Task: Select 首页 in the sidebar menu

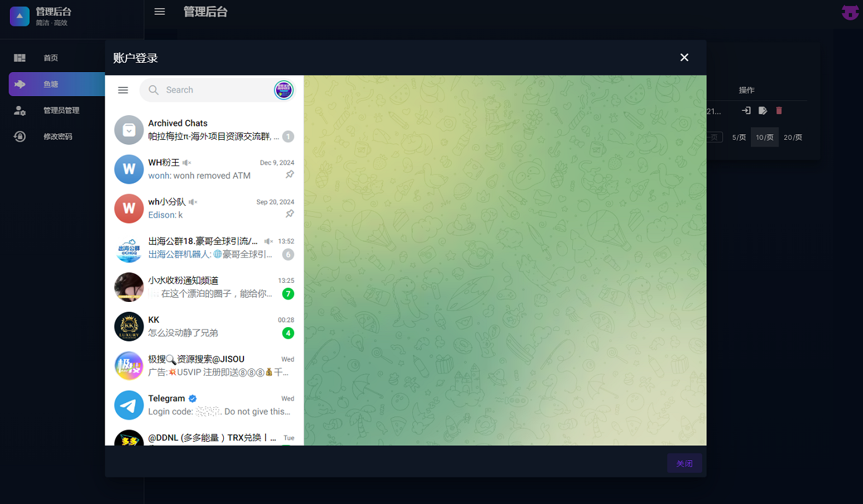Action: pyautogui.click(x=51, y=58)
